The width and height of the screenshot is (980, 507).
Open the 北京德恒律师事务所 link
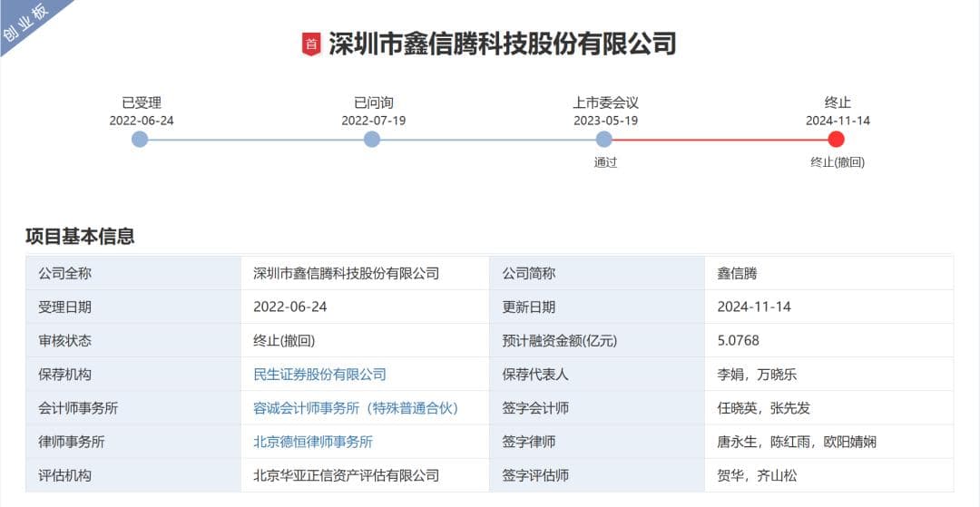click(x=313, y=442)
